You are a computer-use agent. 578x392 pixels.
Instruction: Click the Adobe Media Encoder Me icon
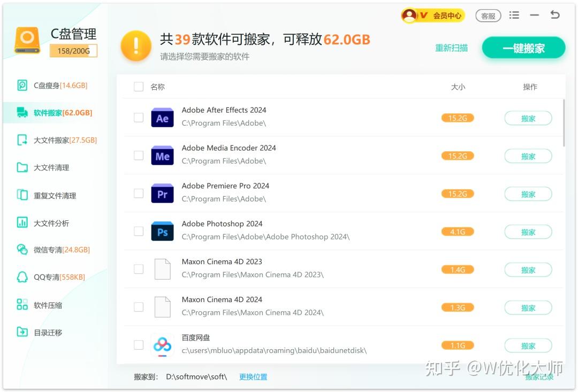pos(162,156)
